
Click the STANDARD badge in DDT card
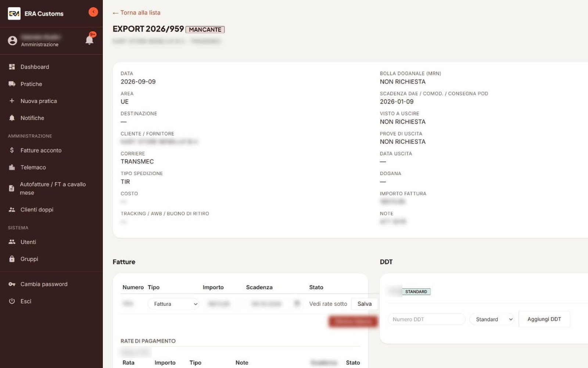coord(416,291)
